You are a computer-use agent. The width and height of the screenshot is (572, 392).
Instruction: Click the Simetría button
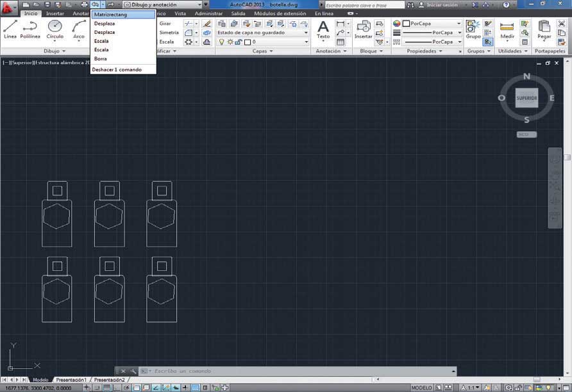tap(169, 33)
